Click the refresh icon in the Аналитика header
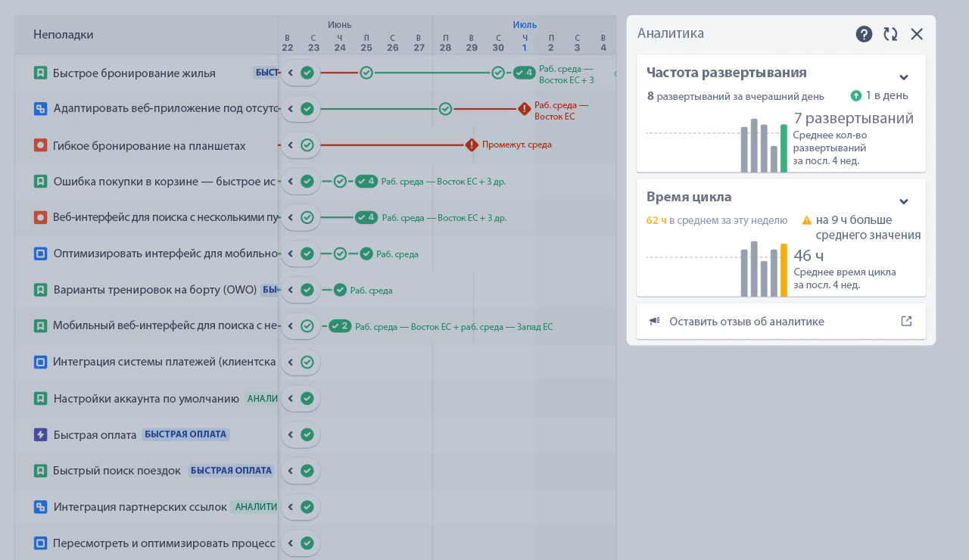 pos(890,34)
